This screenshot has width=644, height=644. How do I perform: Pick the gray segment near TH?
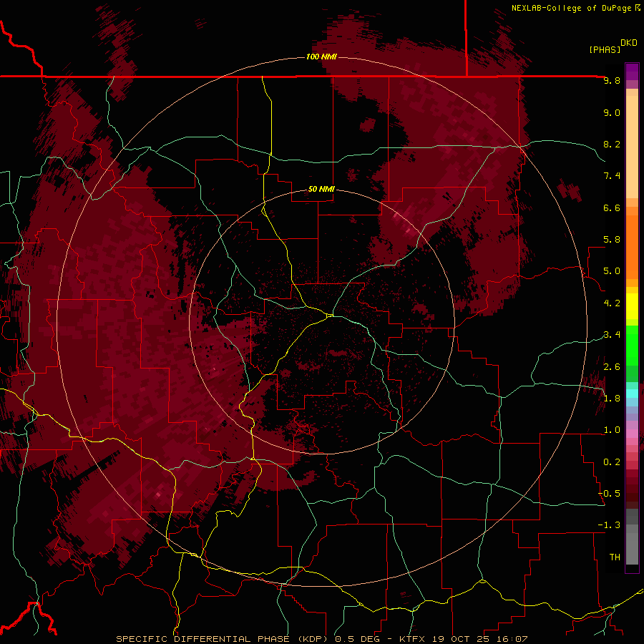click(x=632, y=548)
